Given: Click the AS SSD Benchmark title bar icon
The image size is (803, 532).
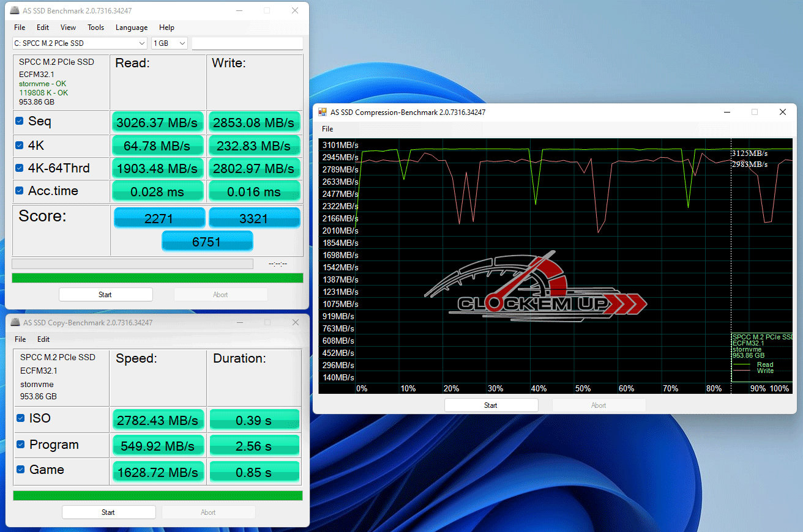Looking at the screenshot, I should pos(15,11).
